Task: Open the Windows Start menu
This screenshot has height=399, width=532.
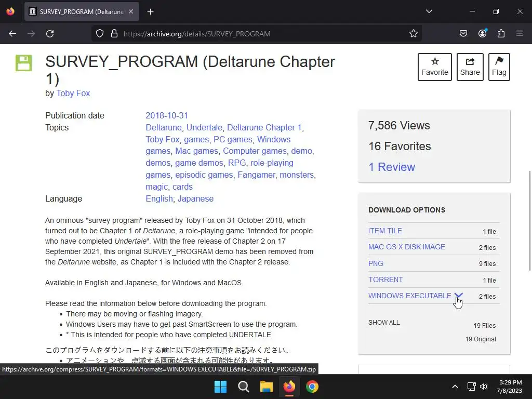Action: point(220,387)
